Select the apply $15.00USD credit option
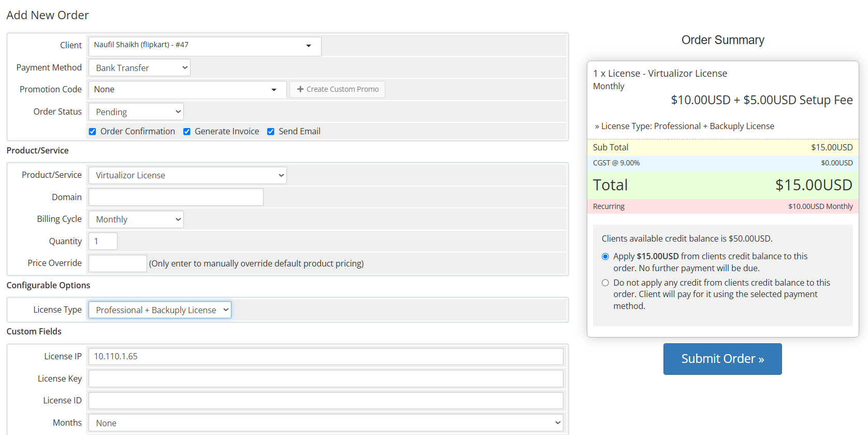Image resolution: width=868 pixels, height=435 pixels. [x=605, y=257]
